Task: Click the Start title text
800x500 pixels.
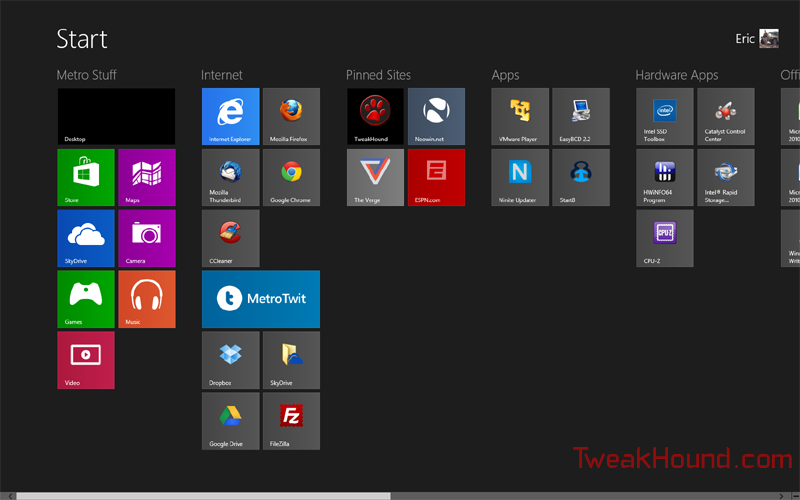Action: [82, 39]
